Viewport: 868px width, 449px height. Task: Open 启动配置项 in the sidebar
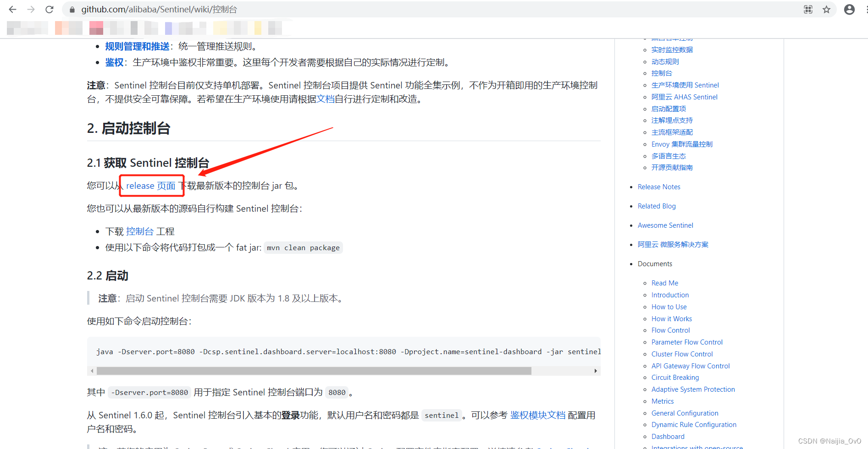(x=669, y=109)
